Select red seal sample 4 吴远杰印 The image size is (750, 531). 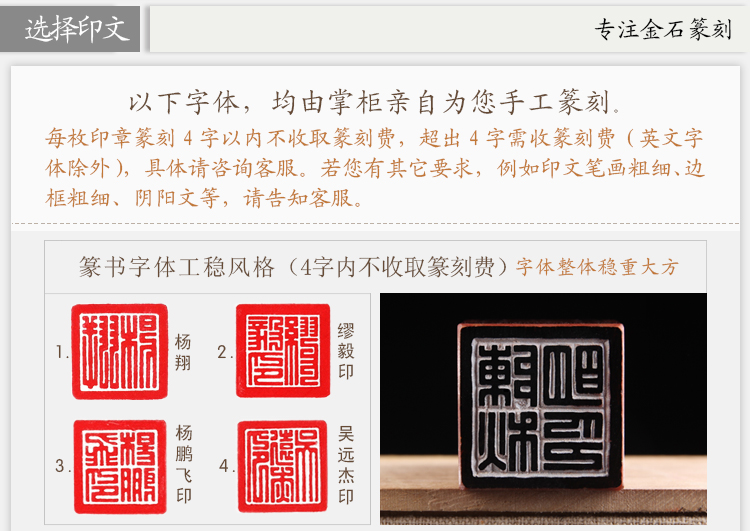pos(283,466)
